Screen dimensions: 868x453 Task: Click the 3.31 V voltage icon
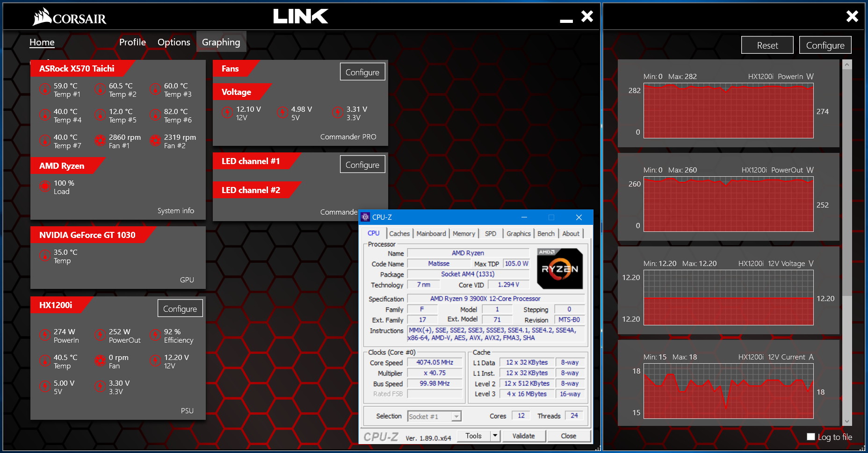click(337, 112)
